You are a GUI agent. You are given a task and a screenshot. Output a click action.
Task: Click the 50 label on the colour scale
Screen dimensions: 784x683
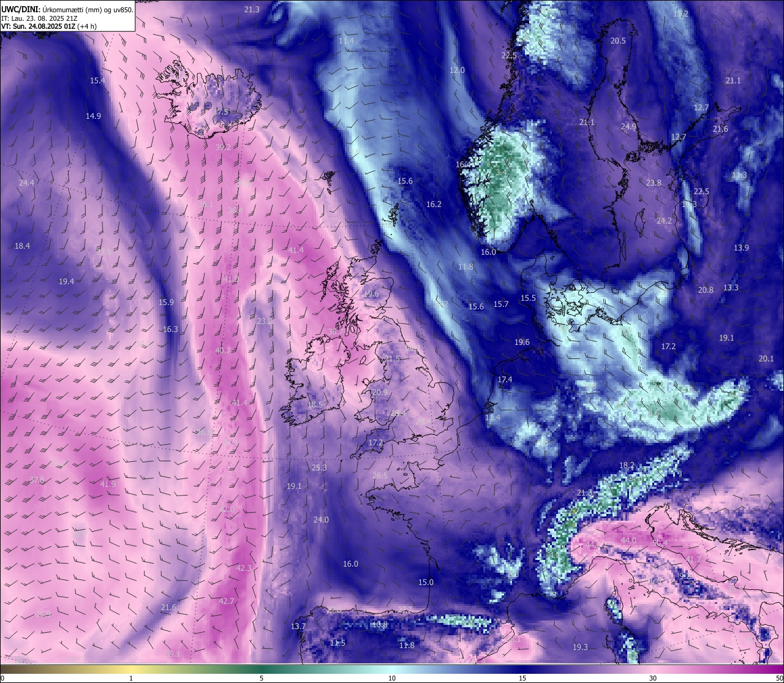click(778, 678)
